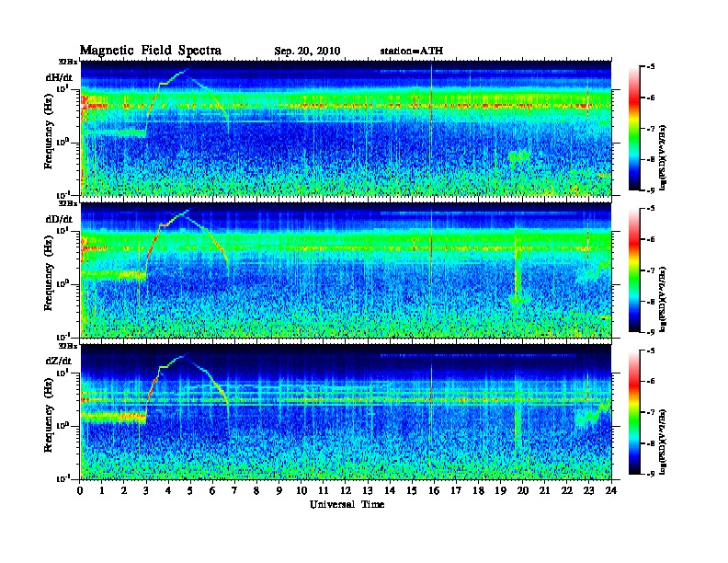
Task: Click the hour 22 tick label on the time axis
Action: (x=566, y=490)
